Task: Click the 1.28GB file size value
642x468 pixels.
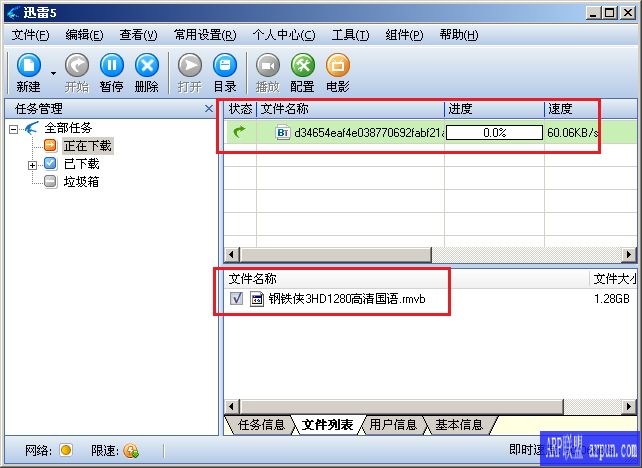Action: click(612, 299)
